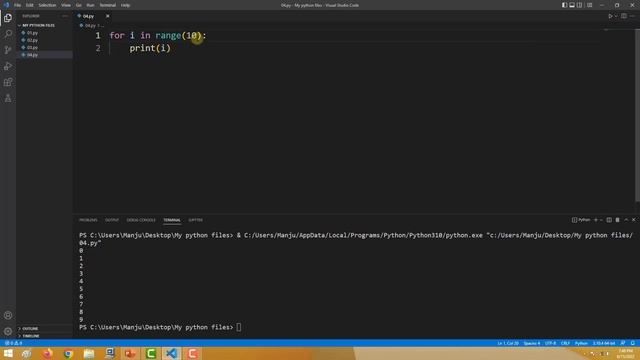Maximize the panel with the chevron-up icon
The image size is (640, 360).
point(626,220)
